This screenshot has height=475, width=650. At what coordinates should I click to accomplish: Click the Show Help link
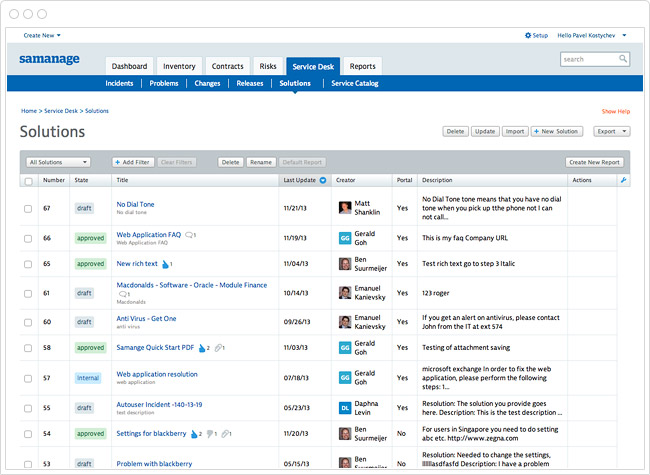615,111
